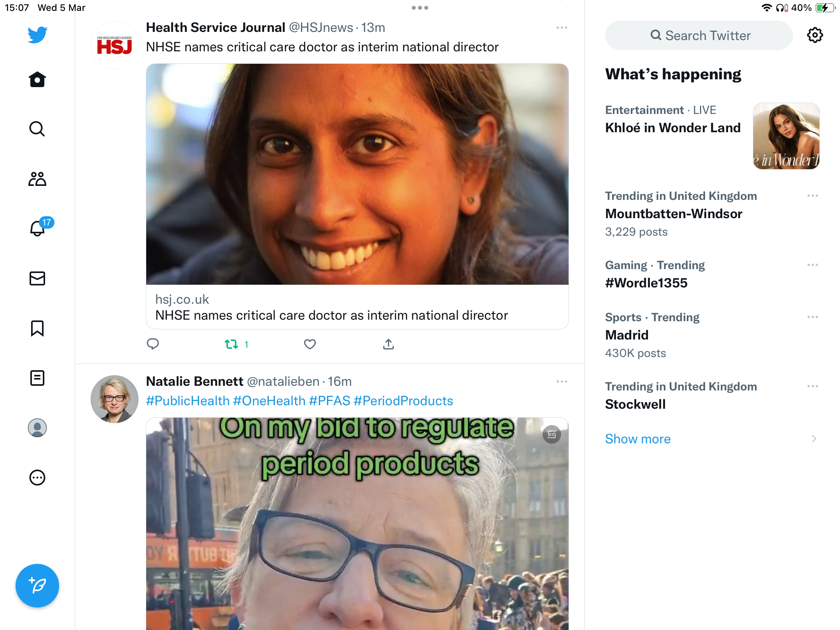Compose a new tweet

click(37, 586)
